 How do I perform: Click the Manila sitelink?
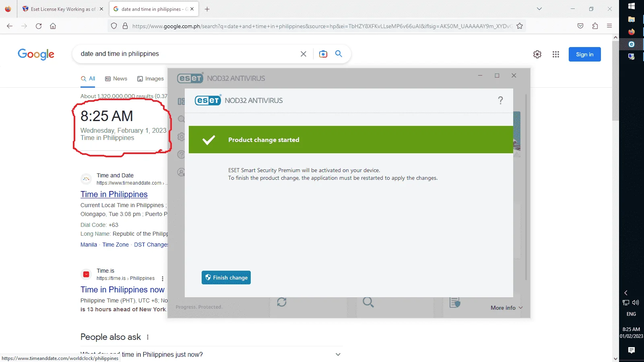[x=89, y=245]
